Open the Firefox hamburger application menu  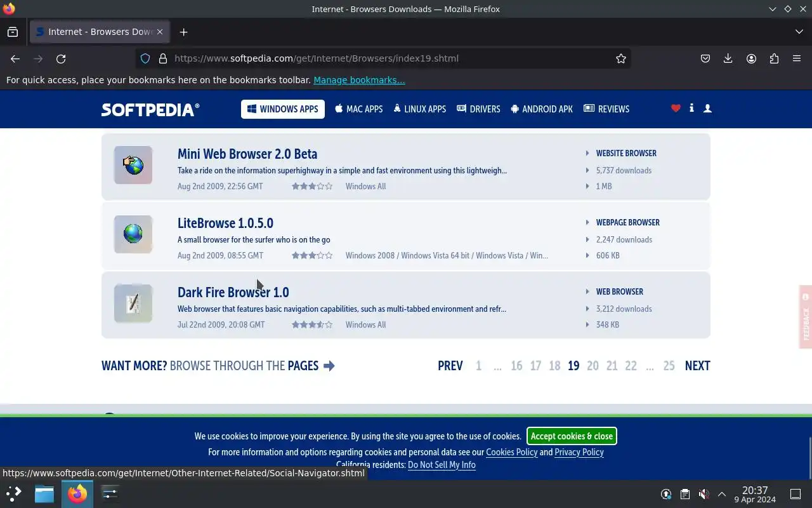coord(797,58)
